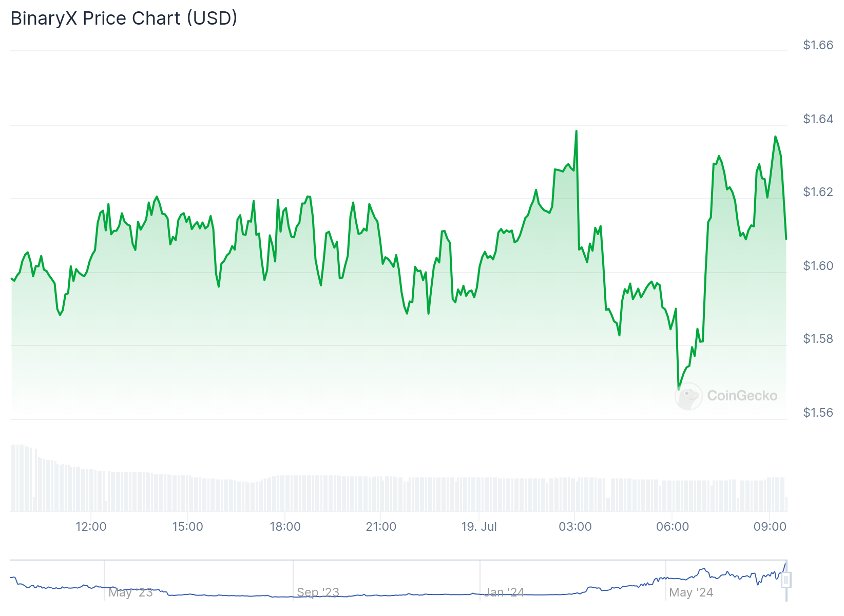
Task: Click the BinaryX Price Chart (USD) title
Action: (124, 18)
